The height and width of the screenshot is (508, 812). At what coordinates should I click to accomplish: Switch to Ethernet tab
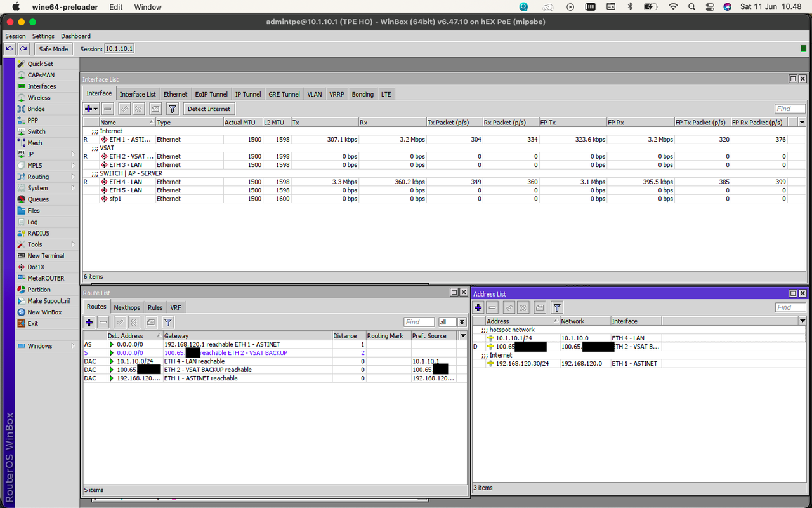[175, 94]
